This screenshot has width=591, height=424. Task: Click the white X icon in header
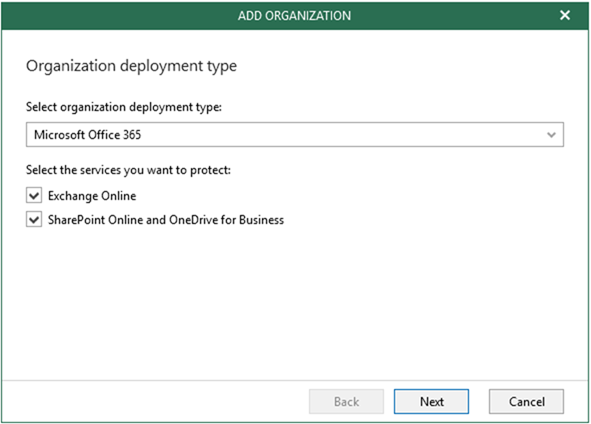tap(565, 15)
